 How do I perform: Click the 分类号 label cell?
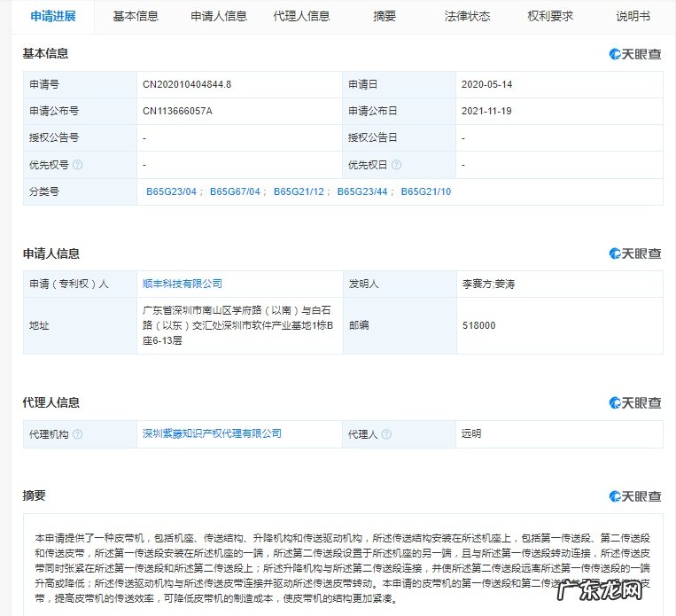81,191
